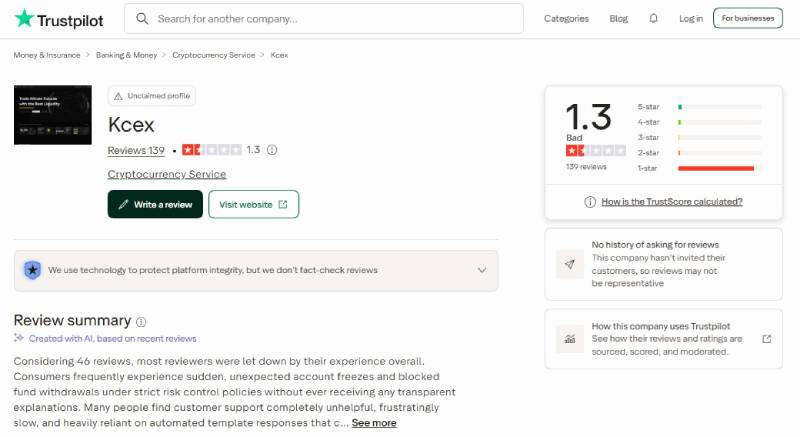
Task: Click the Write a review button
Action: tap(155, 204)
